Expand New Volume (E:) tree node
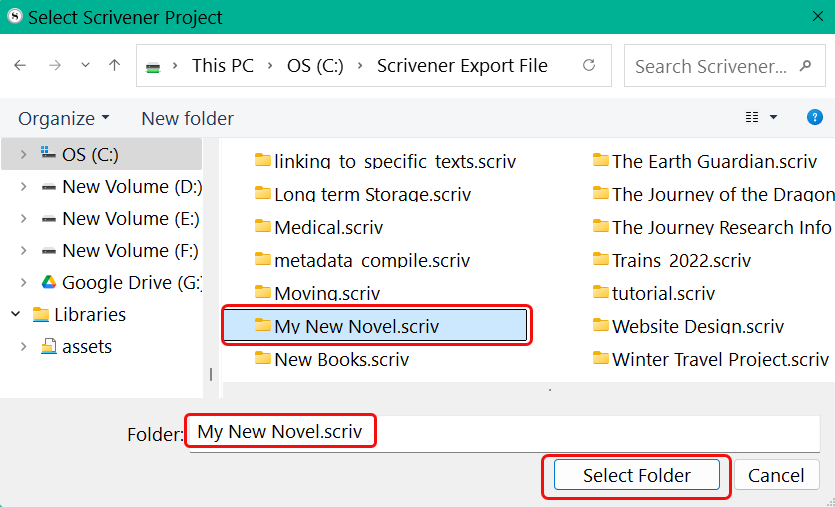The width and height of the screenshot is (835, 507). (x=23, y=219)
